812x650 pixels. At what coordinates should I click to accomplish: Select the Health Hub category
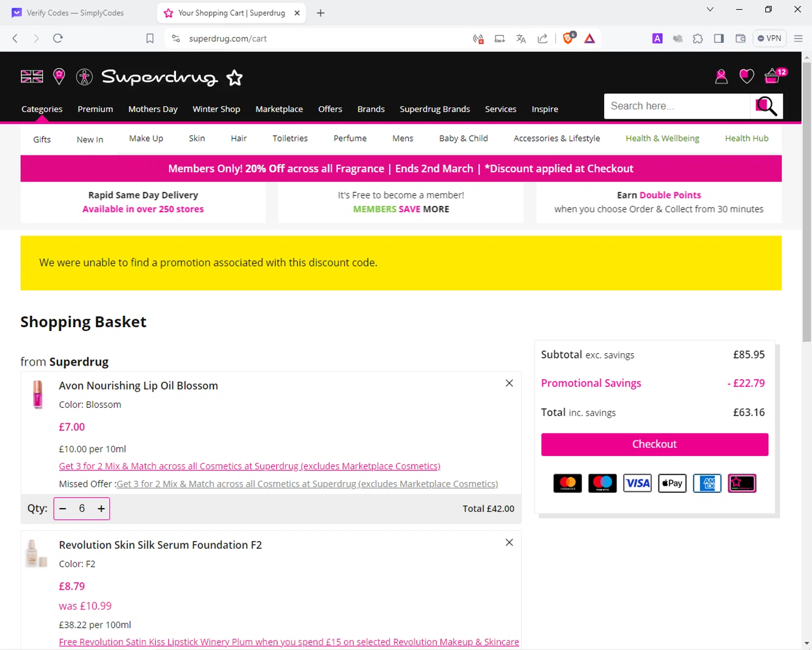[x=746, y=138]
